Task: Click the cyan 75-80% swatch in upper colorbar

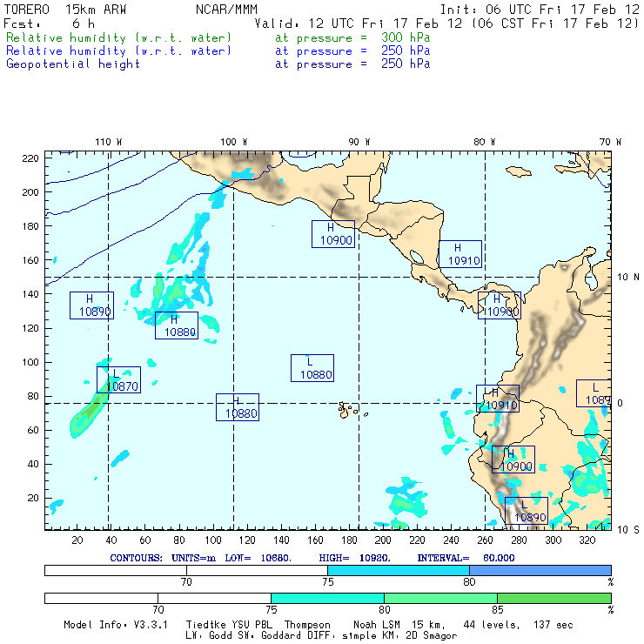Action: (x=399, y=570)
